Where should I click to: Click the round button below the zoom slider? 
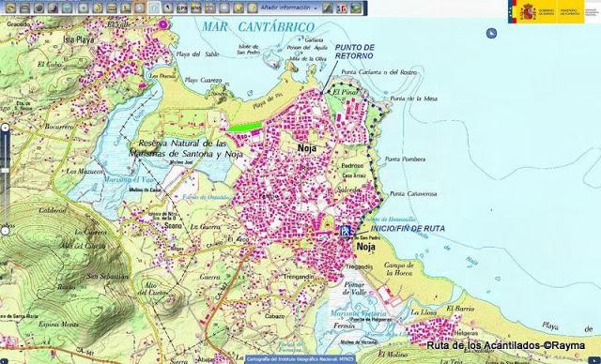tap(5, 231)
